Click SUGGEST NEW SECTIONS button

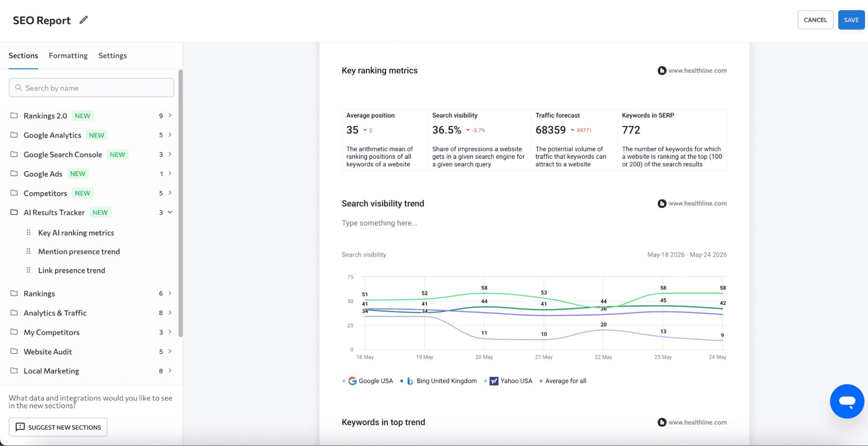(58, 427)
